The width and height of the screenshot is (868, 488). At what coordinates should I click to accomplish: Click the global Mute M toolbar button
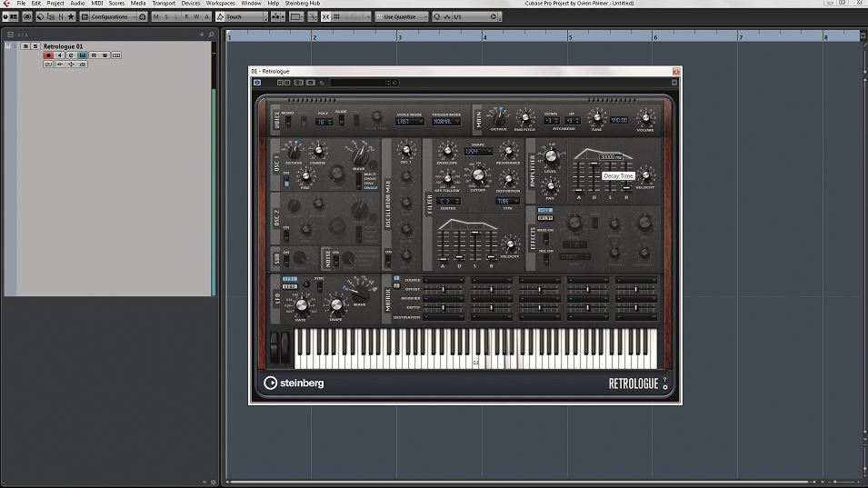[155, 16]
